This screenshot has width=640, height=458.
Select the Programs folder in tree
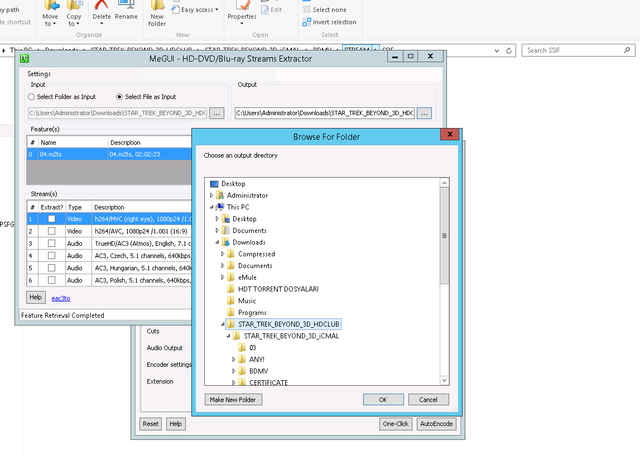(252, 313)
